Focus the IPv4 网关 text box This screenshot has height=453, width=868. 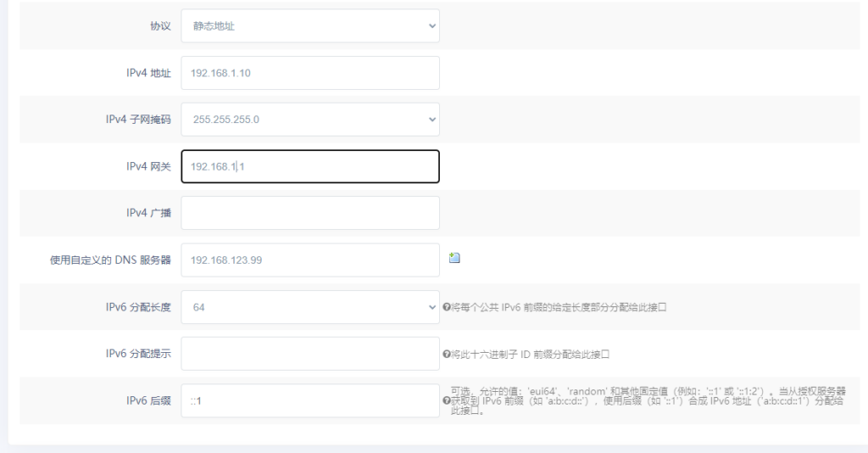point(310,166)
